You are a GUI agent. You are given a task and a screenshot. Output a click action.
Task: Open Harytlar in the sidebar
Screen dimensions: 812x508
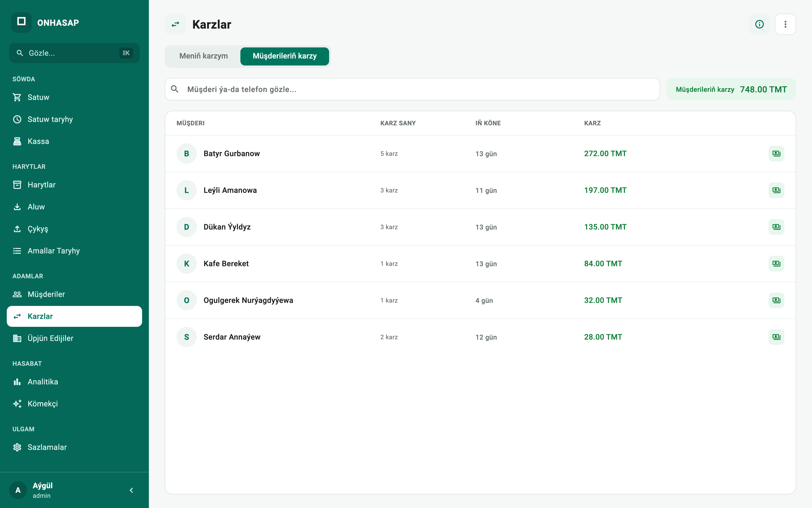click(74, 185)
